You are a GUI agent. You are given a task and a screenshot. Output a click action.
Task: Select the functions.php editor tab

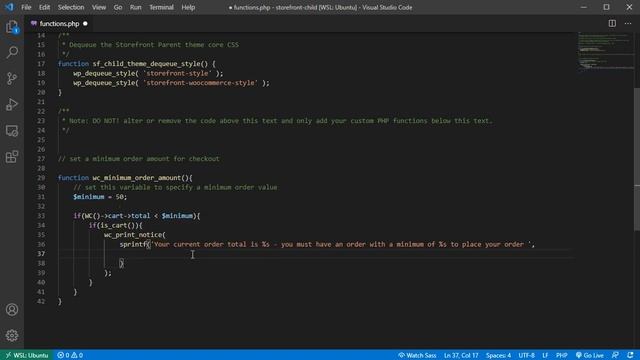point(59,24)
